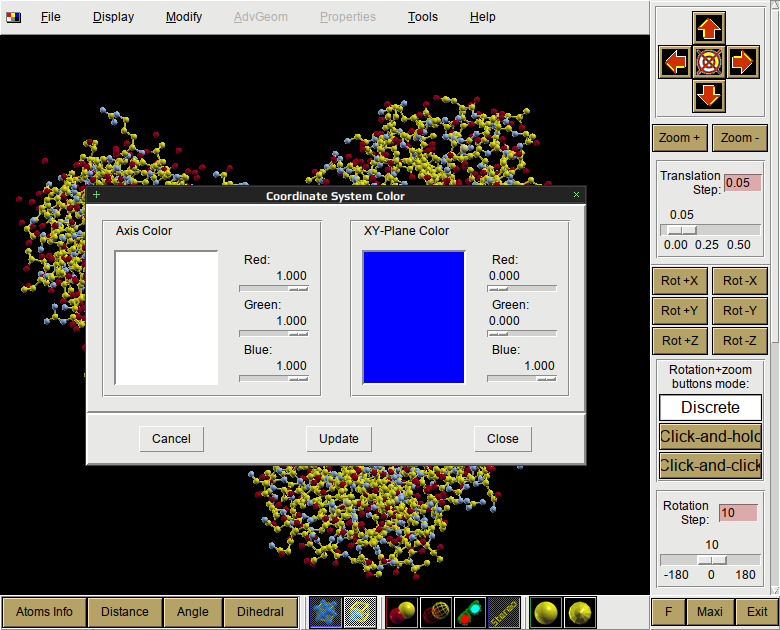Click the Dihedral measurement button

(x=261, y=612)
